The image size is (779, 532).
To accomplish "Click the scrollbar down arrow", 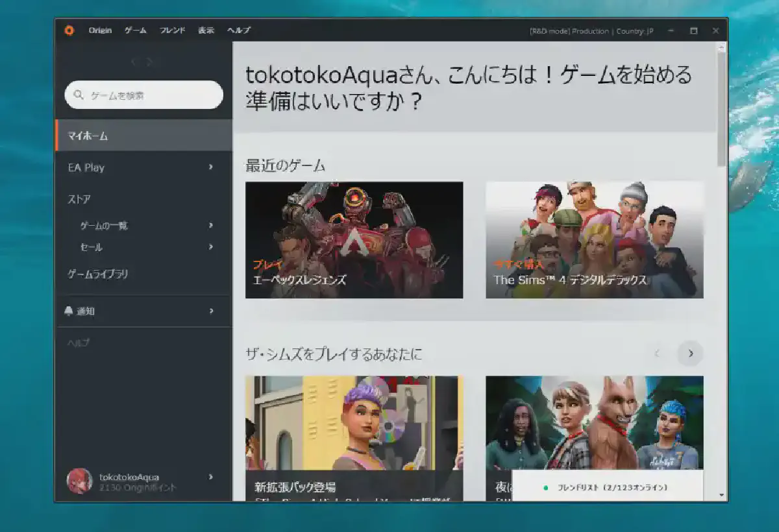I will tap(721, 496).
